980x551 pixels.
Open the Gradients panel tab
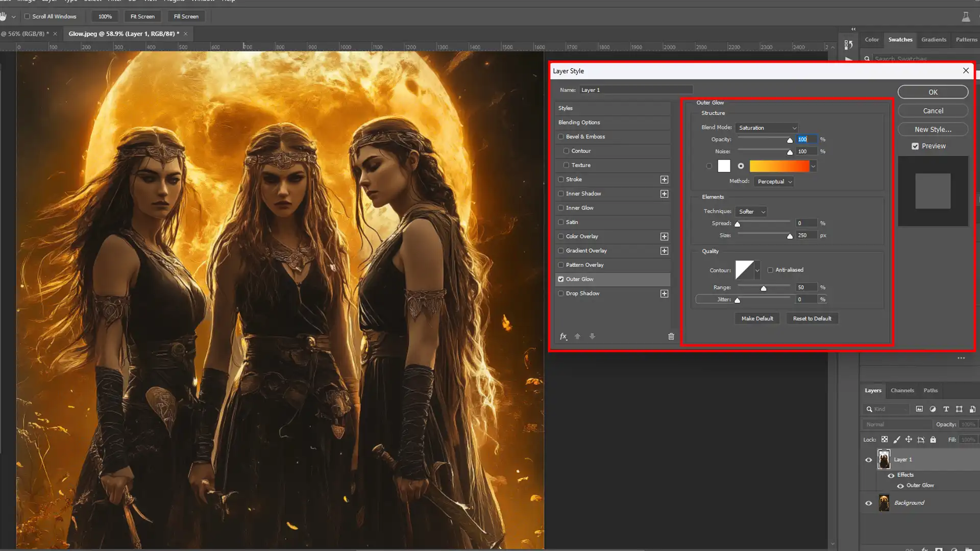tap(933, 39)
